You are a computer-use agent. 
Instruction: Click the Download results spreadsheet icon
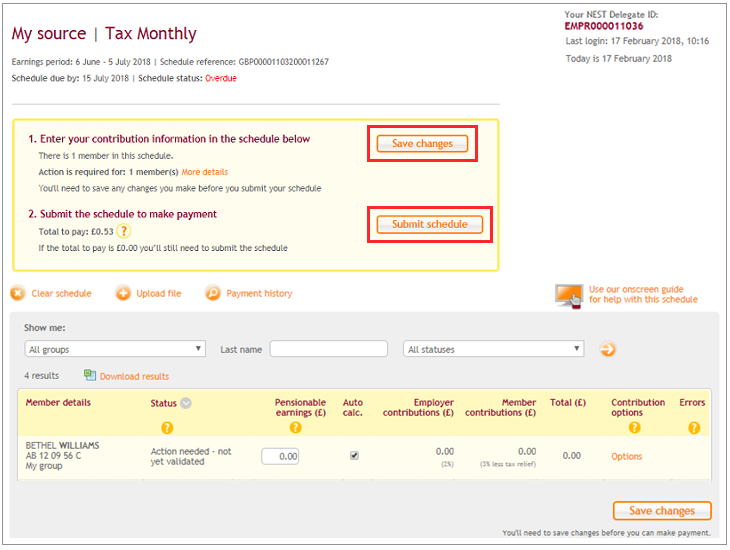tap(90, 375)
